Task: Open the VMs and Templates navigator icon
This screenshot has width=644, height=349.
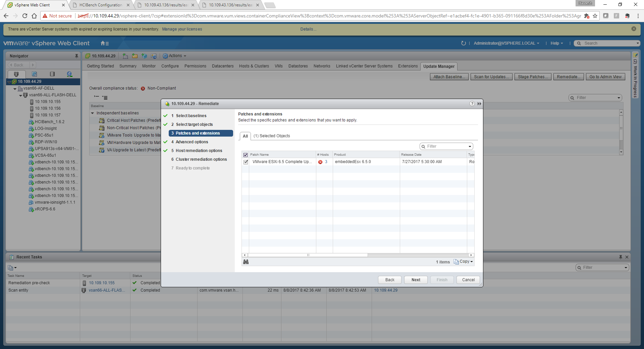Action: tap(34, 74)
